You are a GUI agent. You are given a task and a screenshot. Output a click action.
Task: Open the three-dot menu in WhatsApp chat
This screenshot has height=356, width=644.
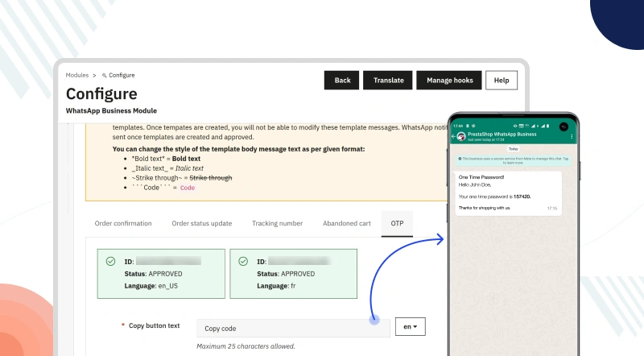tap(572, 137)
